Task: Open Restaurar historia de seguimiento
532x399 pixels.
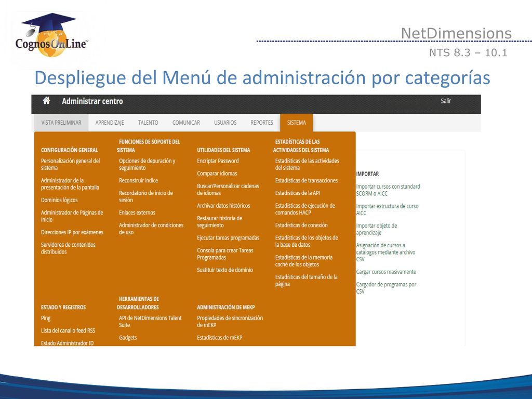Action: [220, 221]
